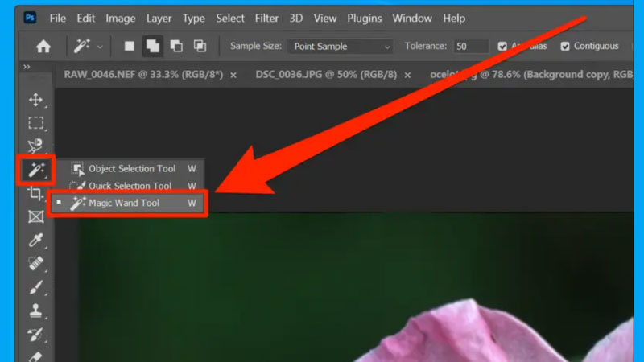Choose Object Selection Tool from flyout
644x362 pixels.
[x=130, y=168]
